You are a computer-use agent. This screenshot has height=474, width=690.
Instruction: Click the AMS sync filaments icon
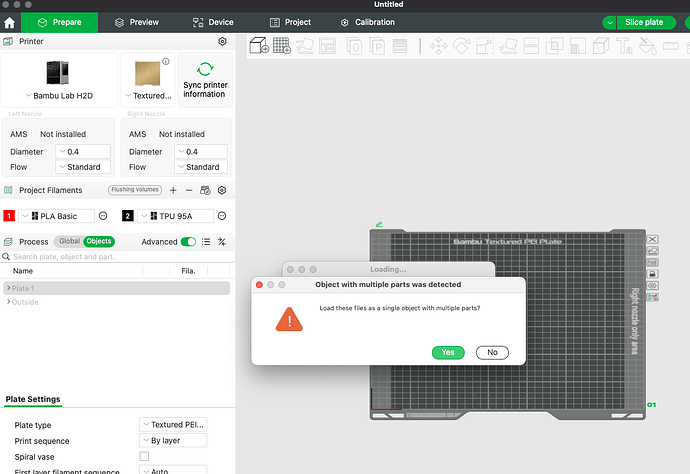[x=205, y=190]
